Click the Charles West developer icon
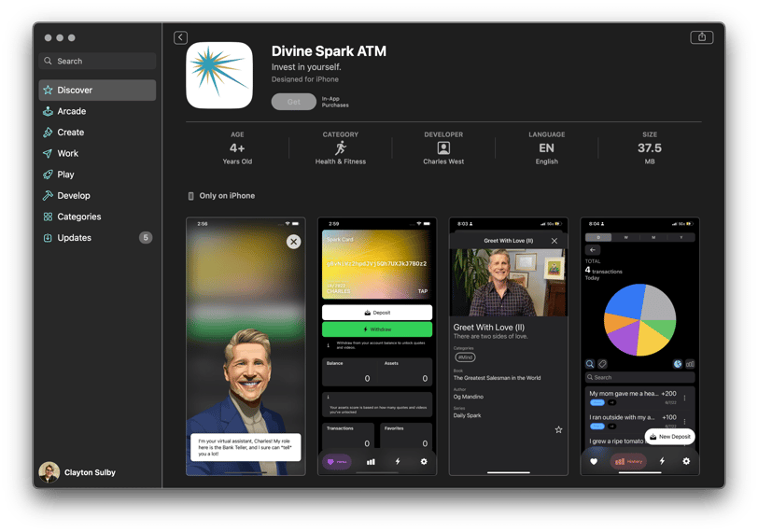The height and width of the screenshot is (532, 758). pyautogui.click(x=443, y=147)
